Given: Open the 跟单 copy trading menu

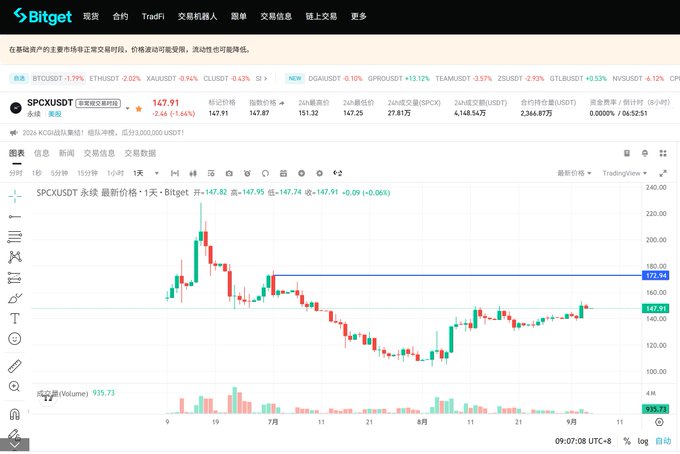Looking at the screenshot, I should click(x=239, y=16).
